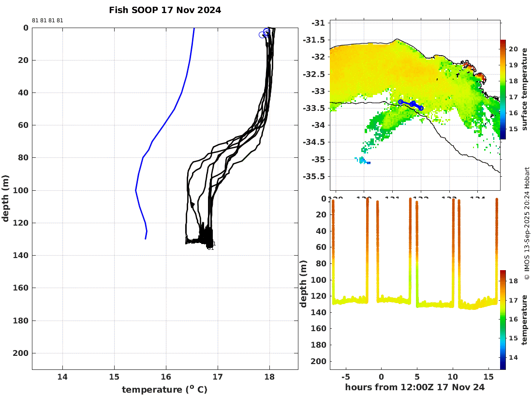Click the surface temperature colorbar label
532x397 pixels.
[x=524, y=89]
